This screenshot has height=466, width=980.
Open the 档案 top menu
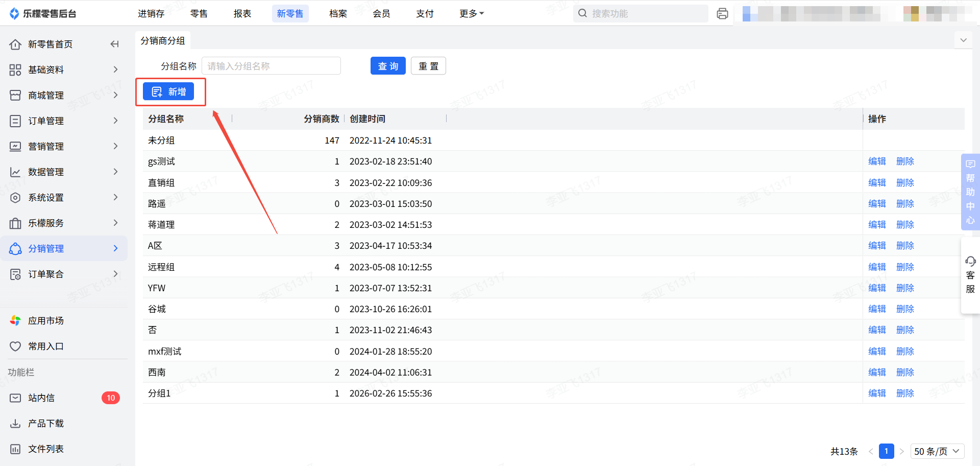[x=338, y=13]
